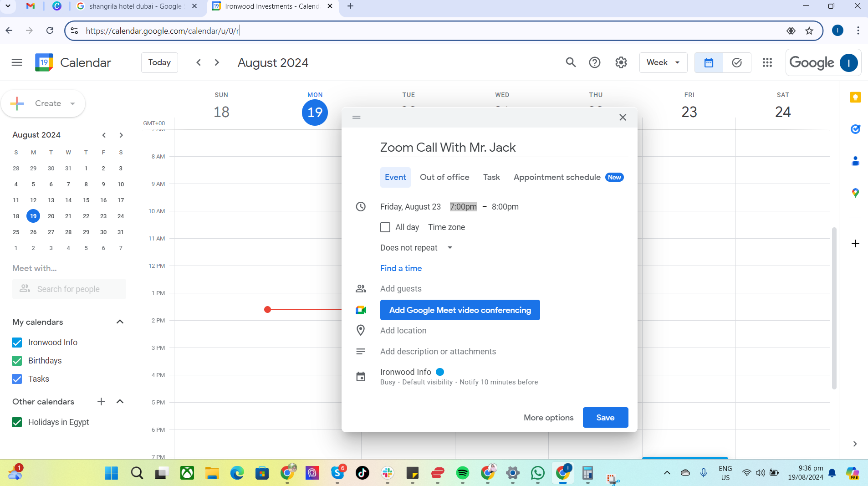
Task: Show next month in mini calendar
Action: (121, 135)
